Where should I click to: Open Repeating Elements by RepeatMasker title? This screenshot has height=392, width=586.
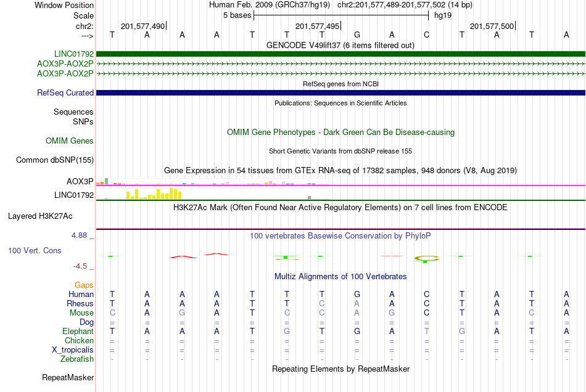pos(340,369)
